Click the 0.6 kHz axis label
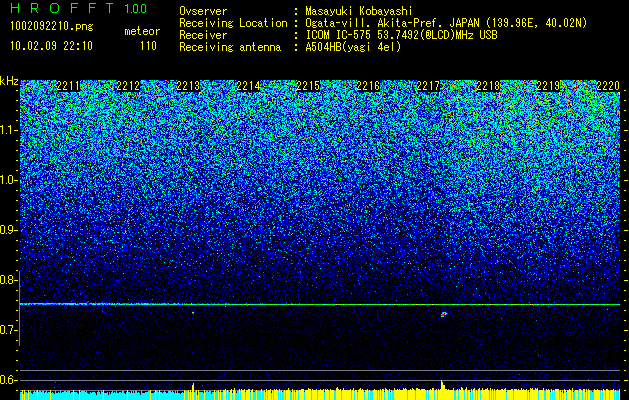The width and height of the screenshot is (629, 400). 9,380
